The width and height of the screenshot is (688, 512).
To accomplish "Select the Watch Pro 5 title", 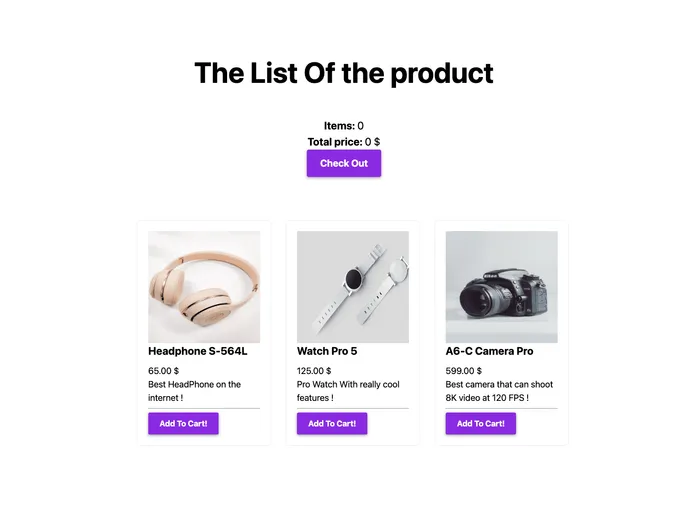I will [x=327, y=352].
